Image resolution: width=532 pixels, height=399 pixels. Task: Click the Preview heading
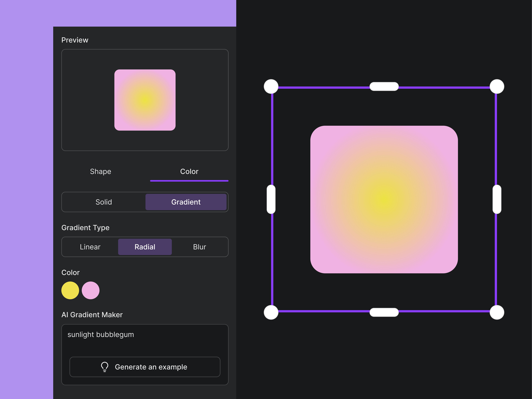(75, 40)
